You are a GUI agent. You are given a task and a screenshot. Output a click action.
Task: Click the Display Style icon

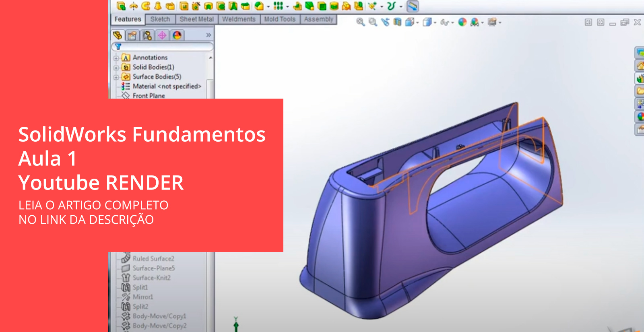[427, 22]
